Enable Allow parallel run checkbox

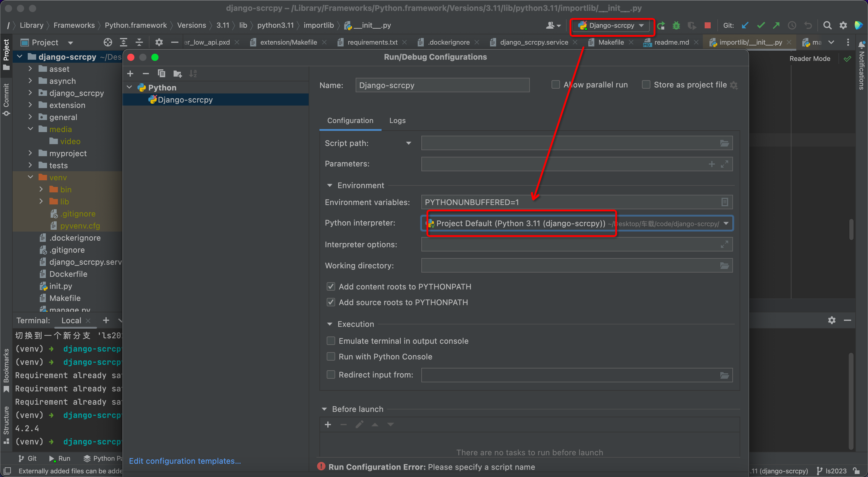tap(555, 85)
